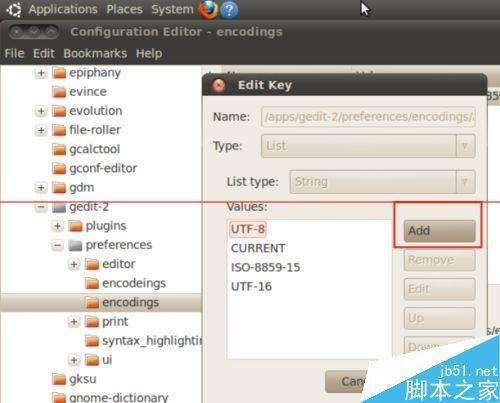Viewport: 500px width, 403px height.
Task: Select the evince folder icon
Action: (x=59, y=92)
